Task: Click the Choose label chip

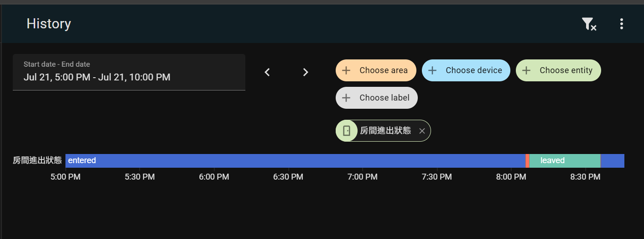Action: [x=377, y=98]
